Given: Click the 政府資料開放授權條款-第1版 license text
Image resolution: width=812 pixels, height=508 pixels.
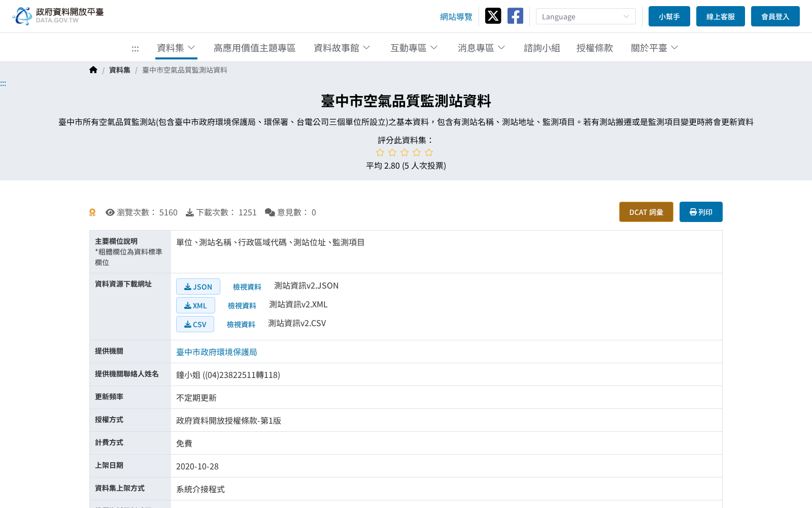Looking at the screenshot, I should (x=228, y=421).
